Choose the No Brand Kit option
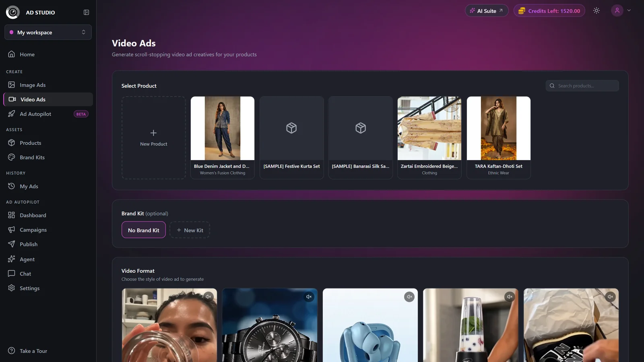Screen dimensions: 644x362 click(144, 230)
